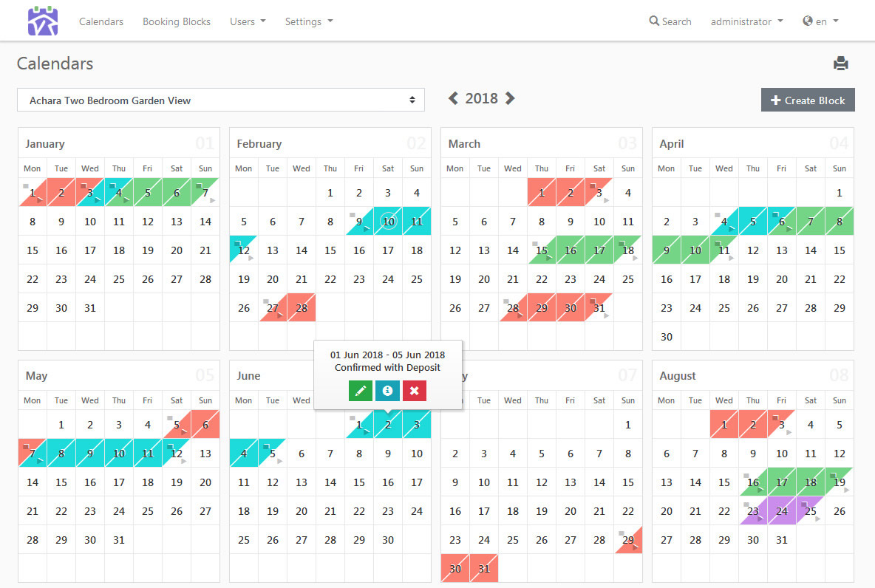875x588 pixels.
Task: Open the Users menu
Action: (x=248, y=21)
